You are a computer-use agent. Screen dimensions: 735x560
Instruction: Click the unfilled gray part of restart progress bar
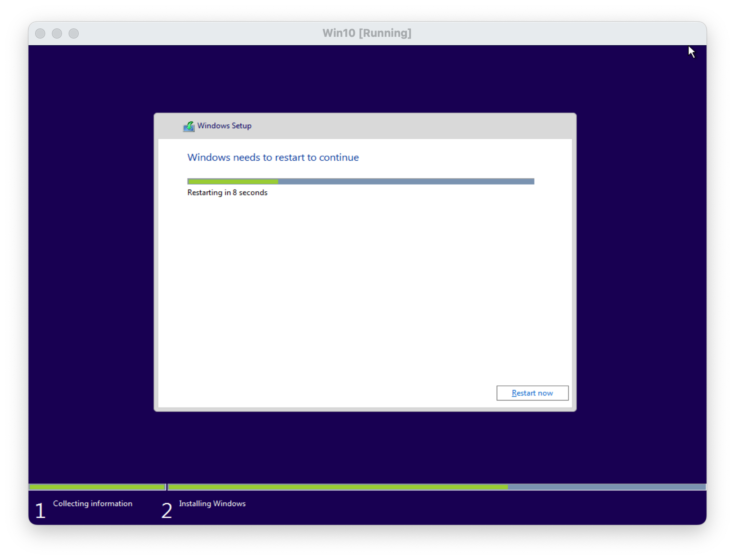click(x=406, y=182)
